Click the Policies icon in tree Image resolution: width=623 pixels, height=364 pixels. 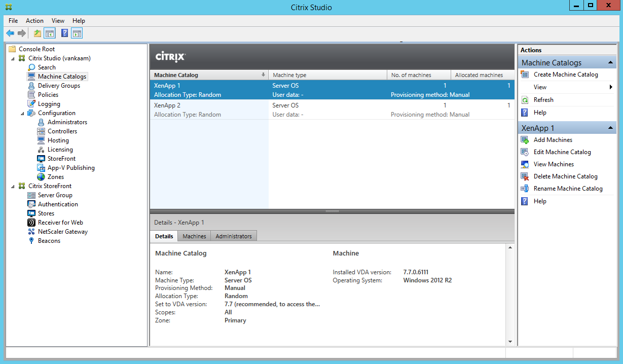[x=31, y=95]
